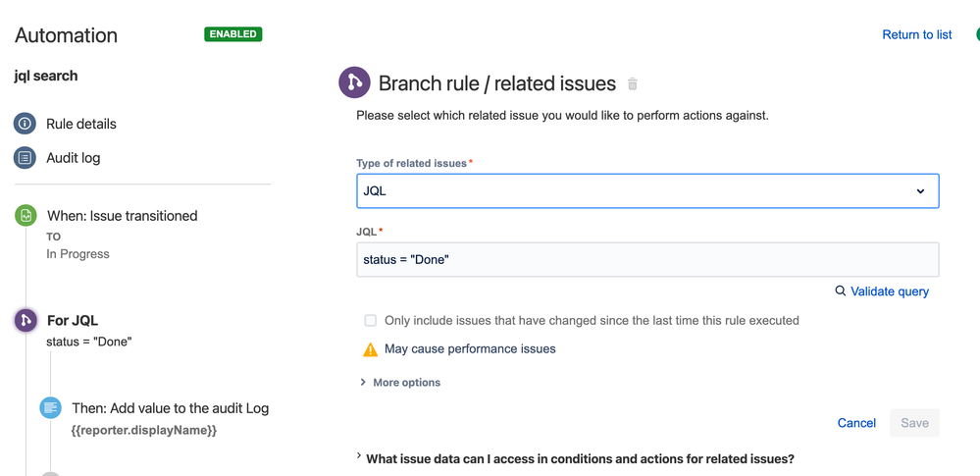The image size is (980, 476).
Task: Click the Return to list link
Action: pyautogui.click(x=917, y=34)
